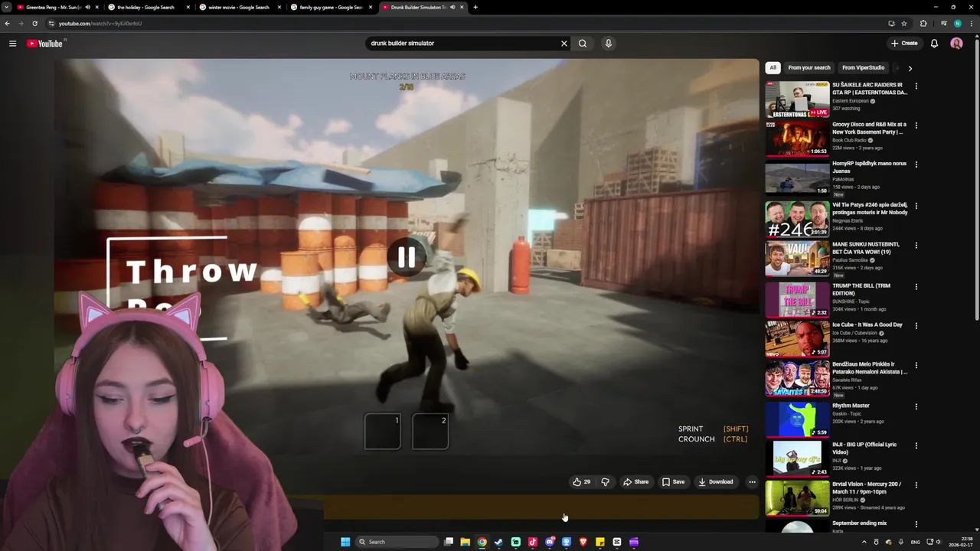Focus the browser address bar URL
This screenshot has width=980, height=551.
(x=100, y=24)
